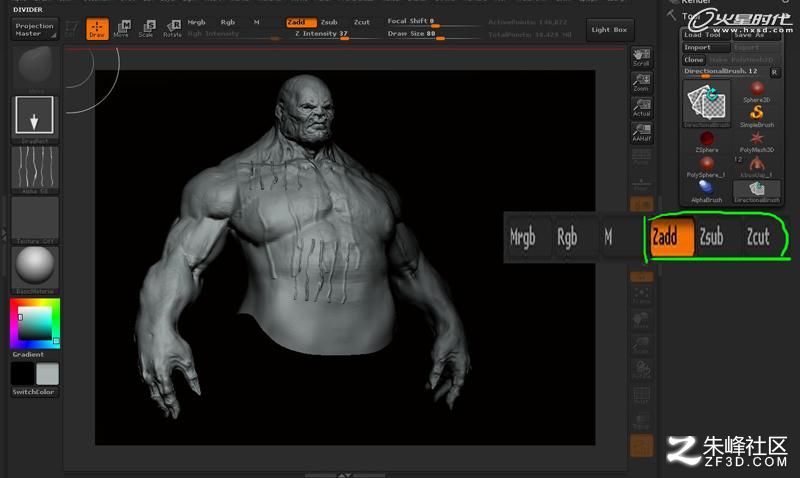Switch to Scale transform mode

[x=146, y=29]
